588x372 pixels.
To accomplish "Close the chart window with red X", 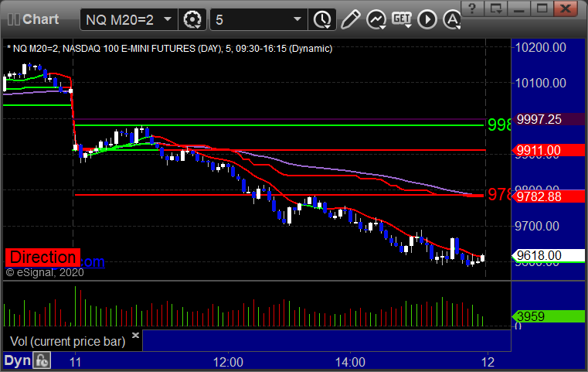I will pyautogui.click(x=565, y=8).
